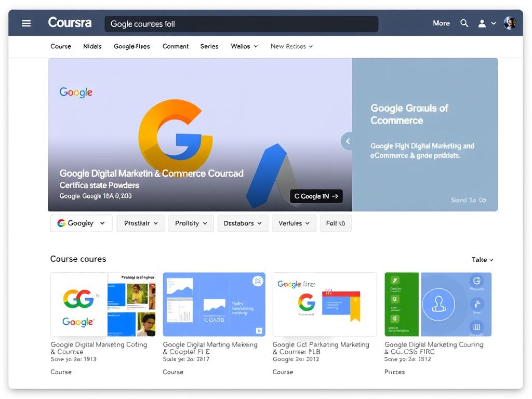Click the top checkmark icon in green panel
Screen dimensions: 532x399
tap(395, 281)
